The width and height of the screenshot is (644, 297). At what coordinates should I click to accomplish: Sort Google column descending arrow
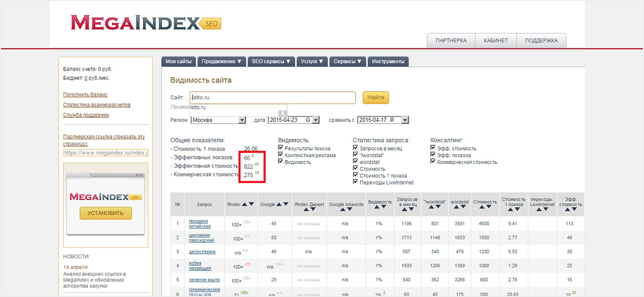[287, 204]
